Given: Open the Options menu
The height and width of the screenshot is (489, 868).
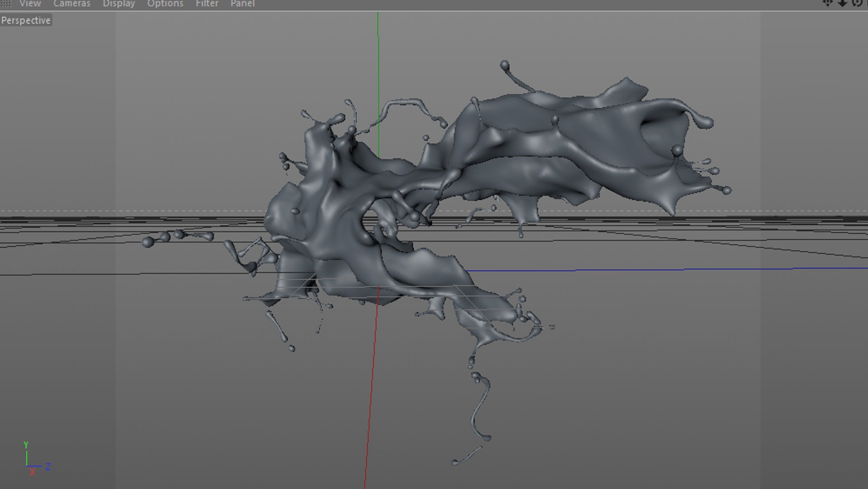Looking at the screenshot, I should click(x=165, y=4).
